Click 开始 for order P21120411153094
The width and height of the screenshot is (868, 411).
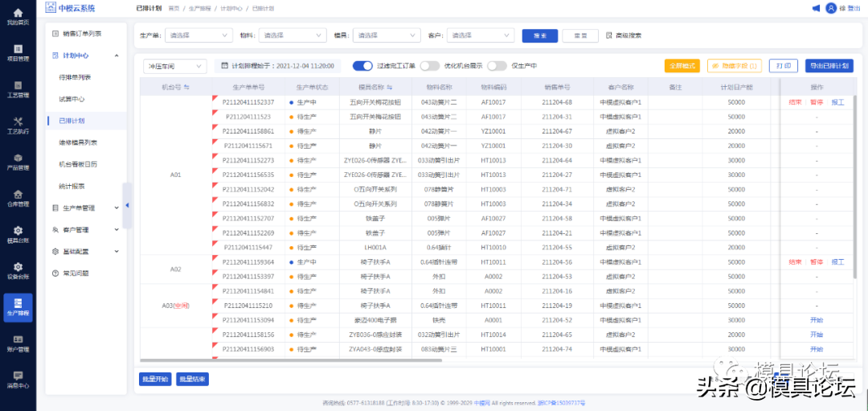pyautogui.click(x=817, y=319)
